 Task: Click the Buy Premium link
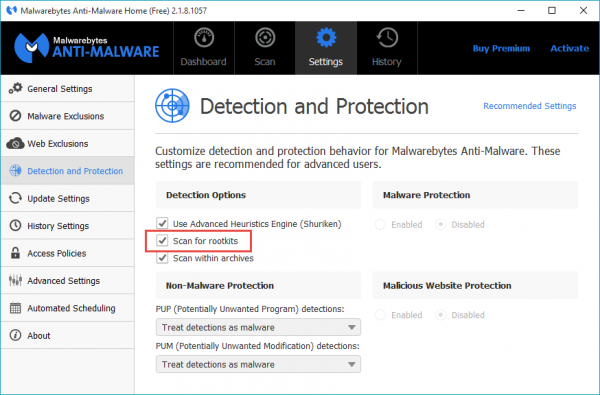501,48
